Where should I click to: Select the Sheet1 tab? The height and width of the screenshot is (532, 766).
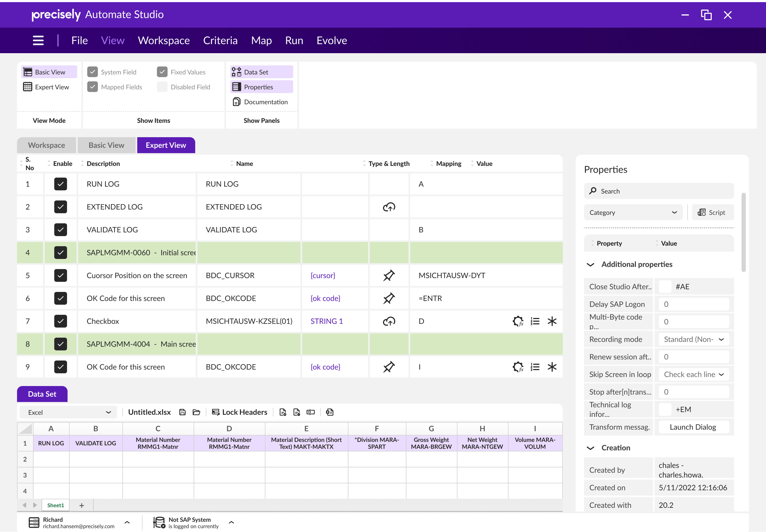(55, 505)
